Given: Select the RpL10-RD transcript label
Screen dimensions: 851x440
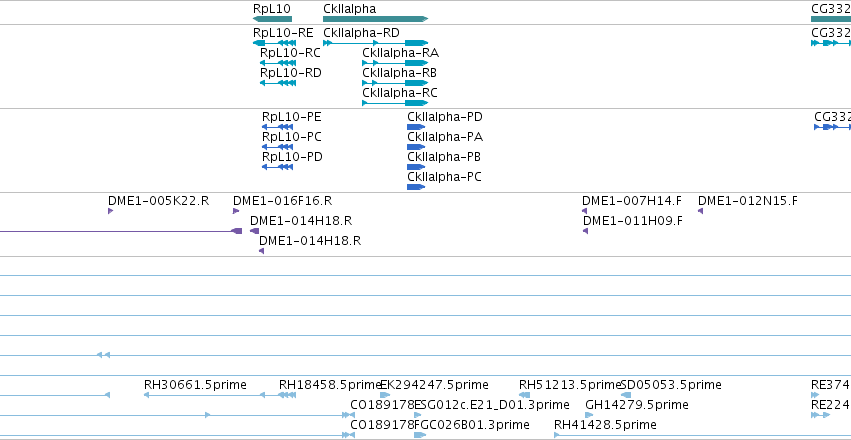Looking at the screenshot, I should 290,73.
